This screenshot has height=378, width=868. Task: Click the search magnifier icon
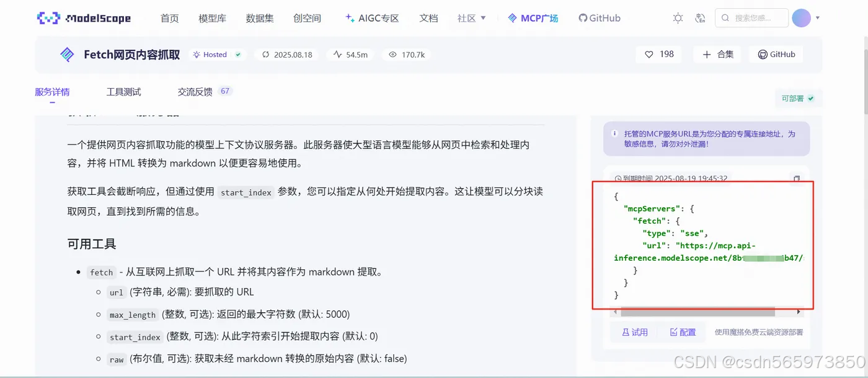[x=725, y=18]
